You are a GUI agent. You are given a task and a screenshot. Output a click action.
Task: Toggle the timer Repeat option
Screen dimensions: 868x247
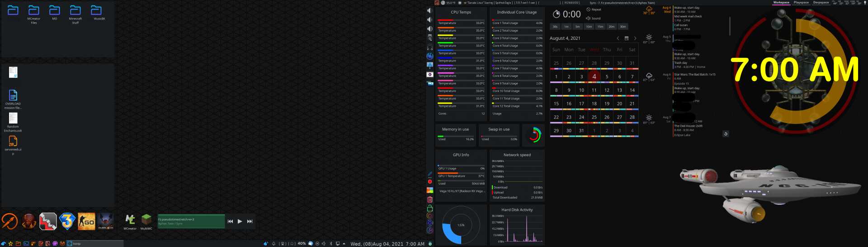[594, 9]
